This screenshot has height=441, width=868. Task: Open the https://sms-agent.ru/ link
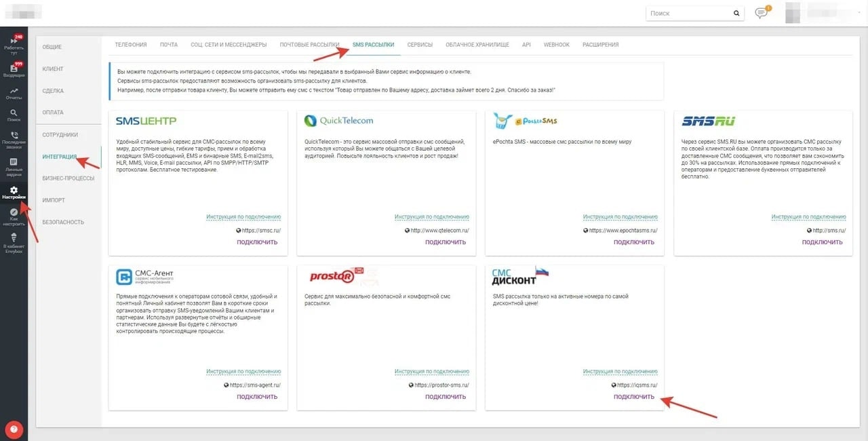(x=256, y=385)
